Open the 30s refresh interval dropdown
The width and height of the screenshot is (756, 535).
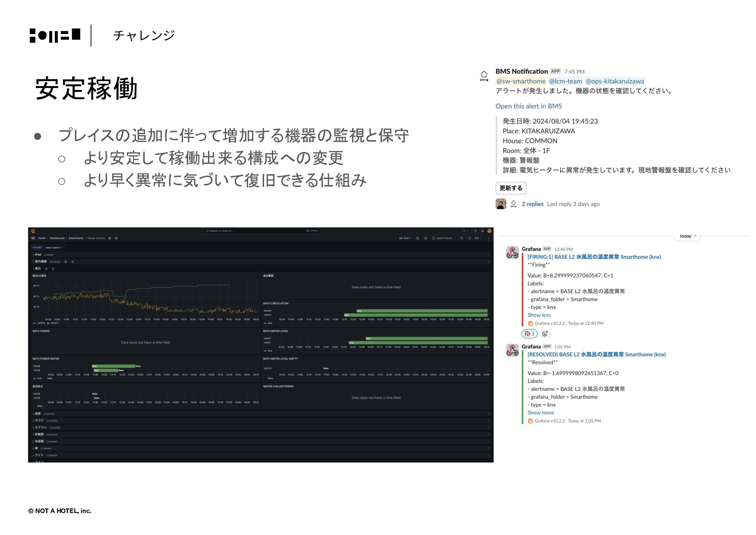click(x=478, y=238)
